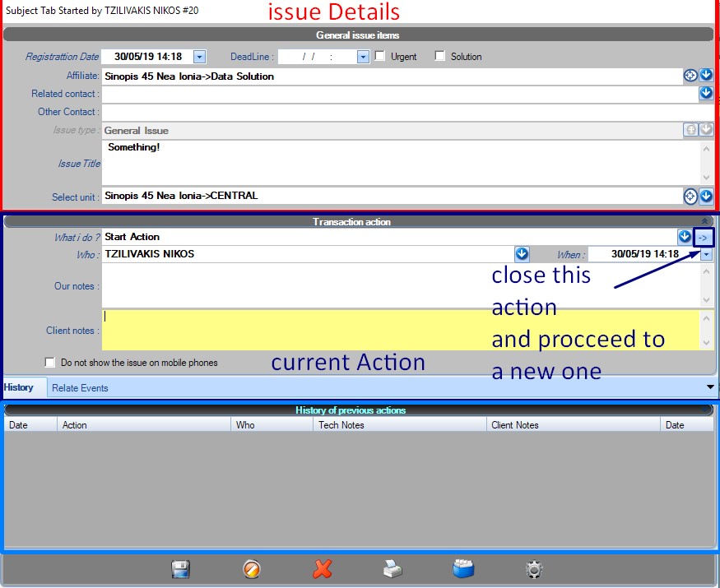
Task: Click the printer icon
Action: pyautogui.click(x=393, y=569)
